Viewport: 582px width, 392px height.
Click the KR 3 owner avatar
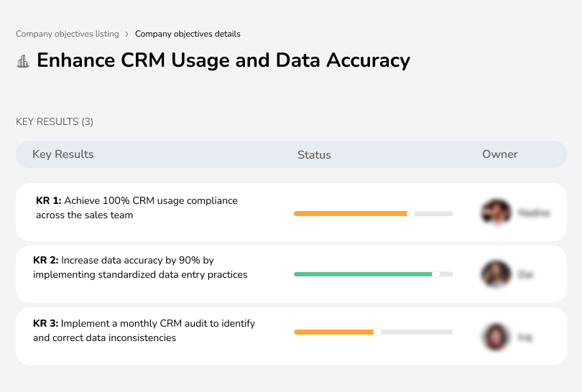(496, 337)
